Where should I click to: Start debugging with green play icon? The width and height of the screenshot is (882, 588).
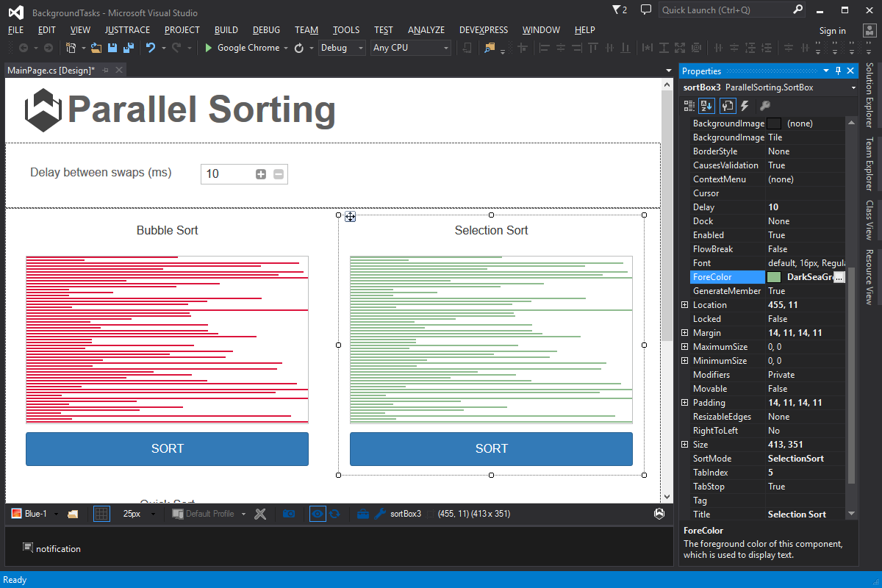pyautogui.click(x=209, y=48)
